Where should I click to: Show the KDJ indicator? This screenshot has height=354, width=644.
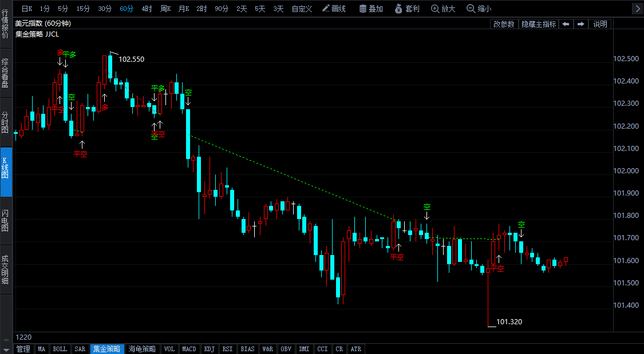point(210,349)
